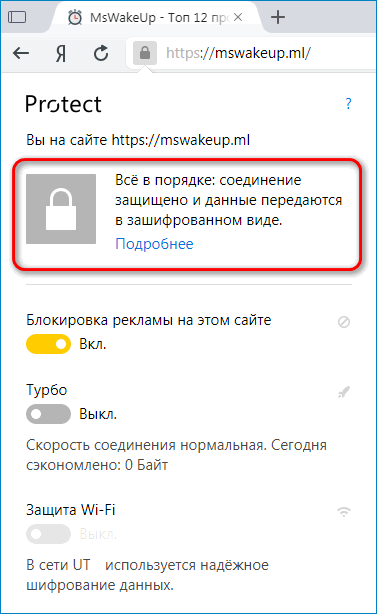Image resolution: width=377 pixels, height=614 pixels.
Task: Click the MsWakeUp alarm clock favicon
Action: coord(75,18)
